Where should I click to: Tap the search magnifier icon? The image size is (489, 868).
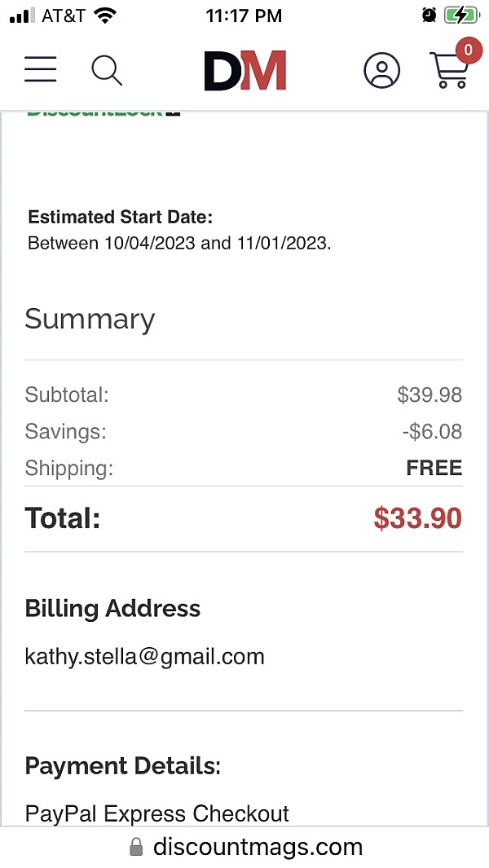point(106,70)
